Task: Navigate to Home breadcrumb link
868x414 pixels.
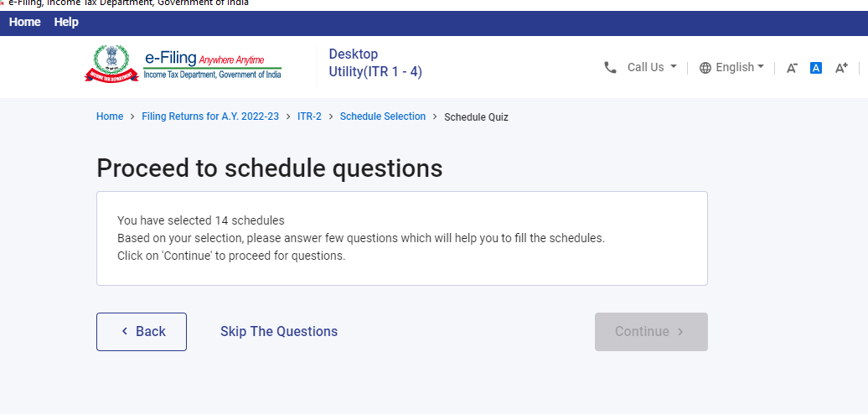Action: tap(110, 116)
